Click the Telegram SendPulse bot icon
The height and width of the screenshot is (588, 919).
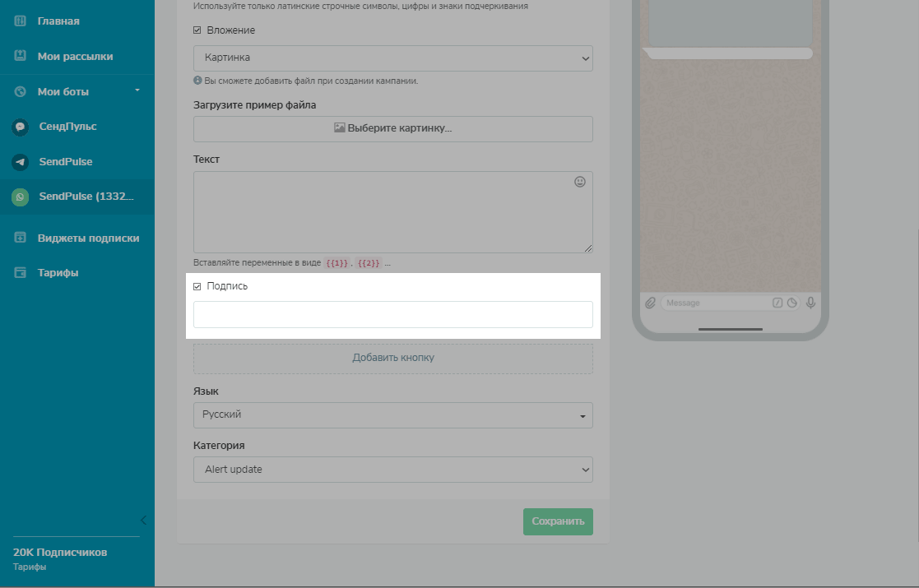click(21, 162)
